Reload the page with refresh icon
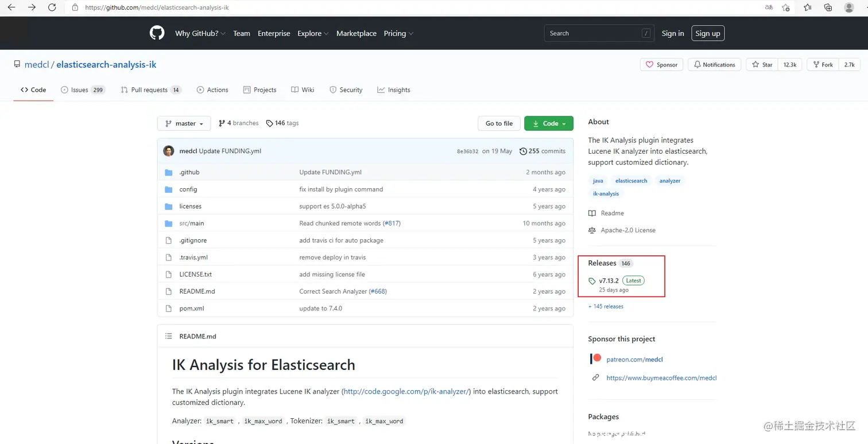Image resolution: width=868 pixels, height=444 pixels. (x=52, y=7)
